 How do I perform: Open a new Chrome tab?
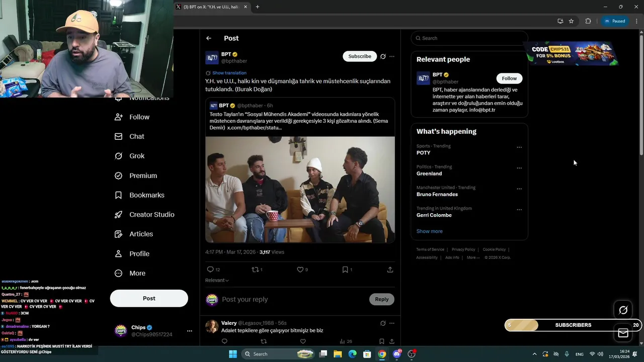pyautogui.click(x=258, y=7)
